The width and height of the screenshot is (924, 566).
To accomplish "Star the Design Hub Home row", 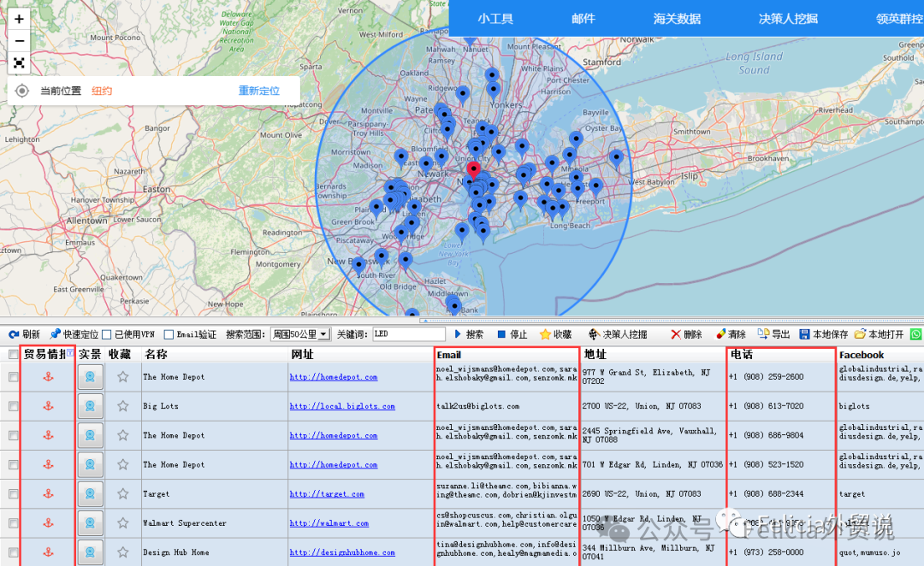I will click(122, 551).
